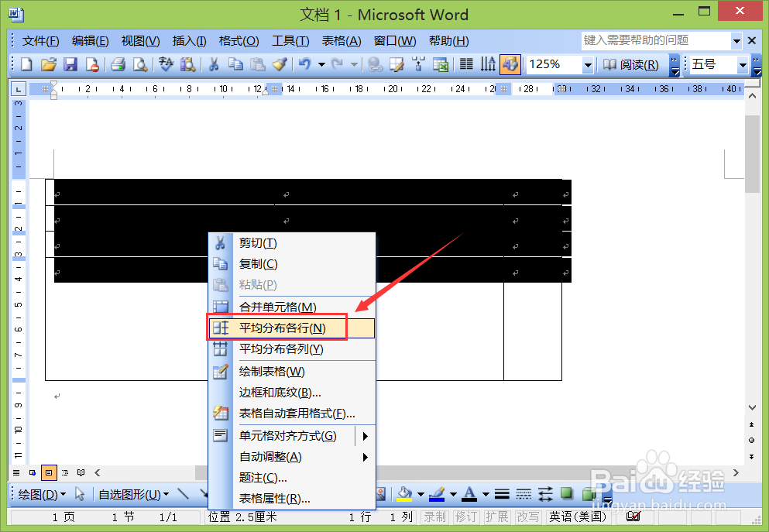Insert an Excel worksheet via the toolbar icon
The height and width of the screenshot is (532, 769).
pyautogui.click(x=441, y=64)
